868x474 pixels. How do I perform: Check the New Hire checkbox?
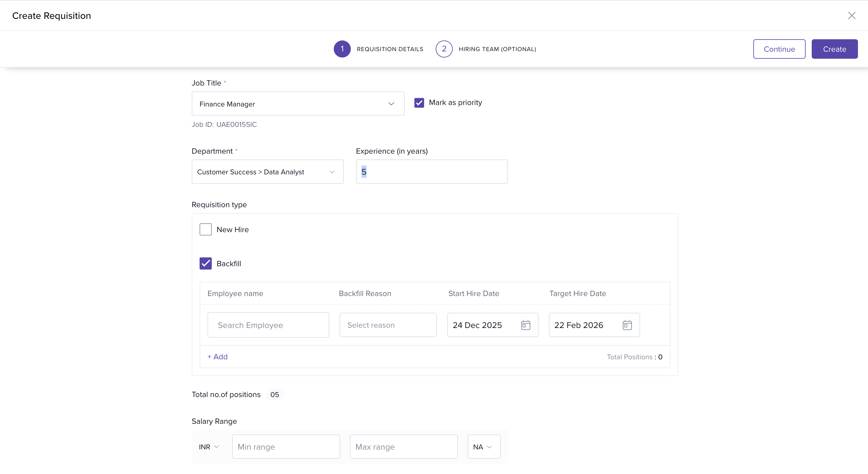coord(205,229)
